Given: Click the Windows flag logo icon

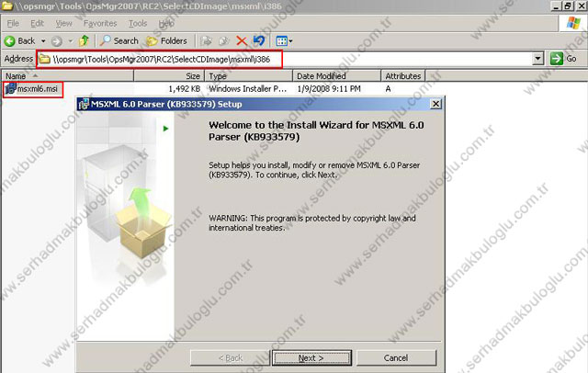Looking at the screenshot, I should coord(573,23).
